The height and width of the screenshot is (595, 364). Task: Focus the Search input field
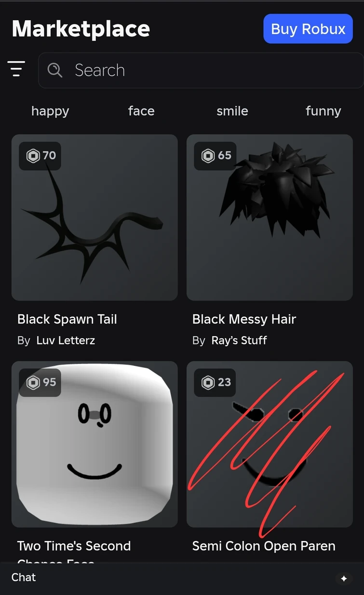point(201,70)
